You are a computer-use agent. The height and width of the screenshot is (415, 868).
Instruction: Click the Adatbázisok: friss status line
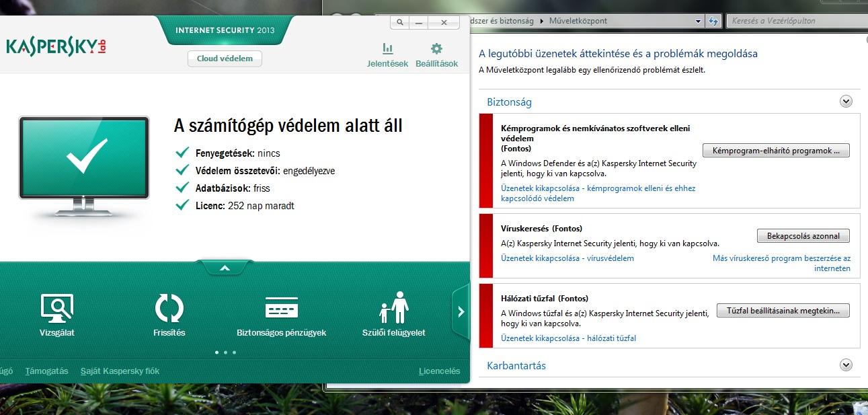click(223, 188)
